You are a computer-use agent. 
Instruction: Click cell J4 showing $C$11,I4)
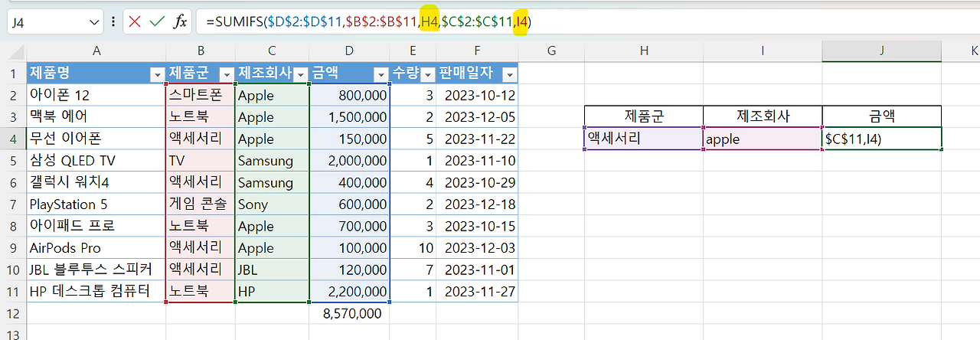click(882, 139)
